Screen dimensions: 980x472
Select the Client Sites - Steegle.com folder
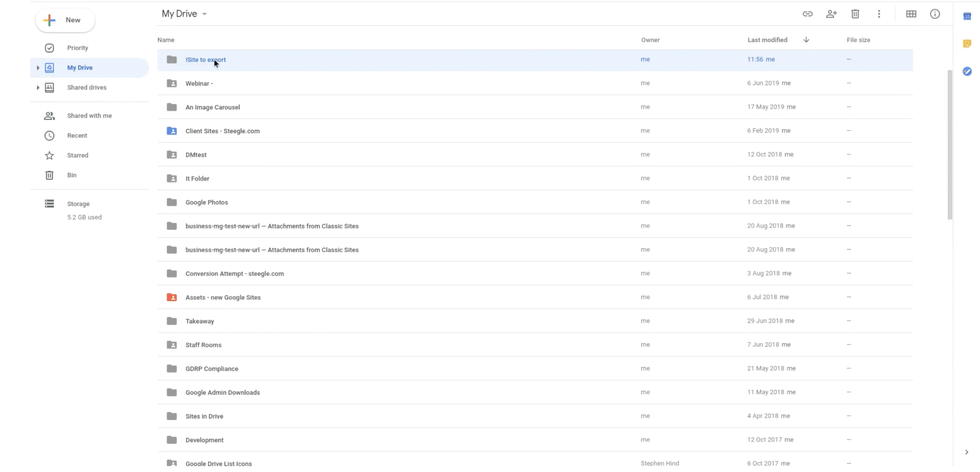pos(222,131)
